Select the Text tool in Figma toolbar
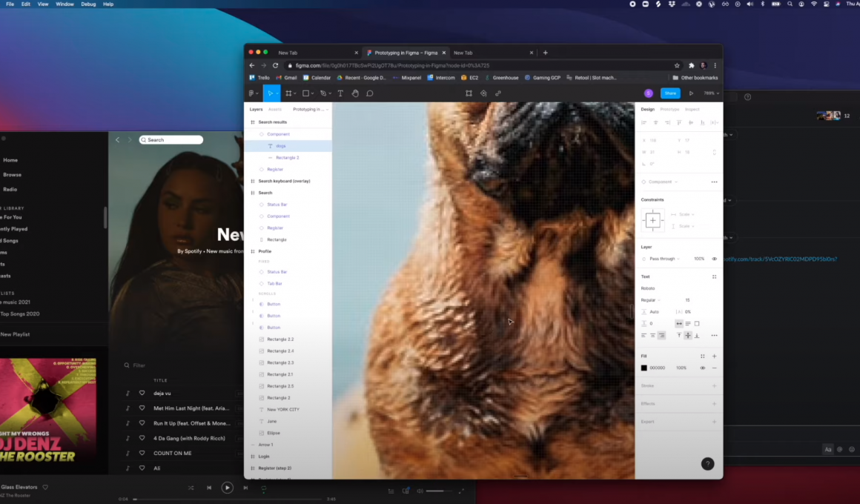Screen dimensions: 860x504 click(340, 93)
